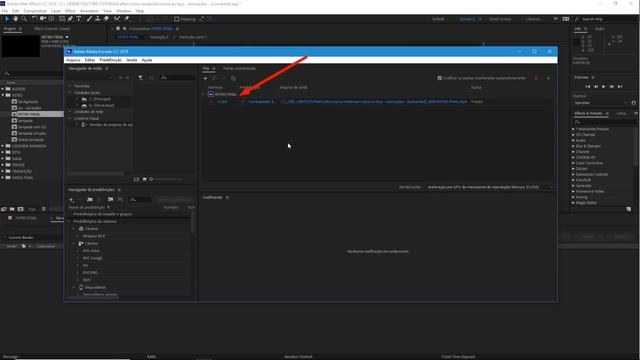The height and width of the screenshot is (360, 640).
Task: Click the Corresponder preset link in queue
Action: click(261, 102)
